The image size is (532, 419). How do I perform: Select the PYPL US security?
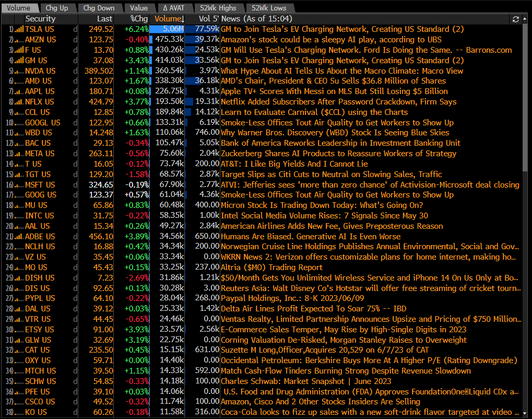coord(40,298)
